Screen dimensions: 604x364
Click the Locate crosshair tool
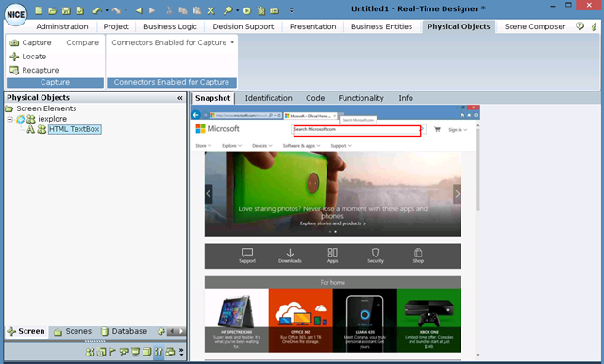(28, 57)
